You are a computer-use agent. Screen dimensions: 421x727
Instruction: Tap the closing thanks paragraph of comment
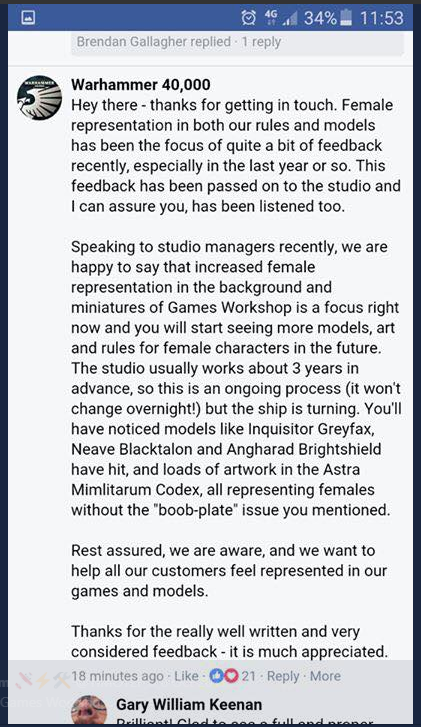tap(229, 641)
